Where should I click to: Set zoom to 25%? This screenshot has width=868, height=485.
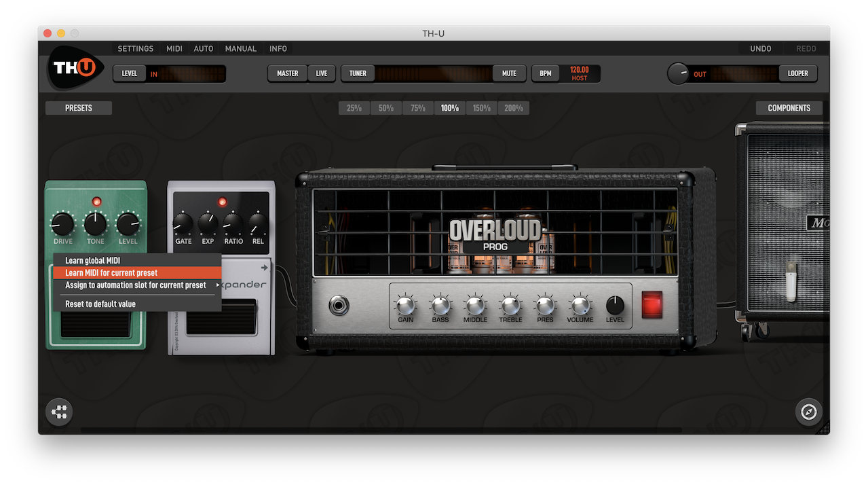pos(354,108)
